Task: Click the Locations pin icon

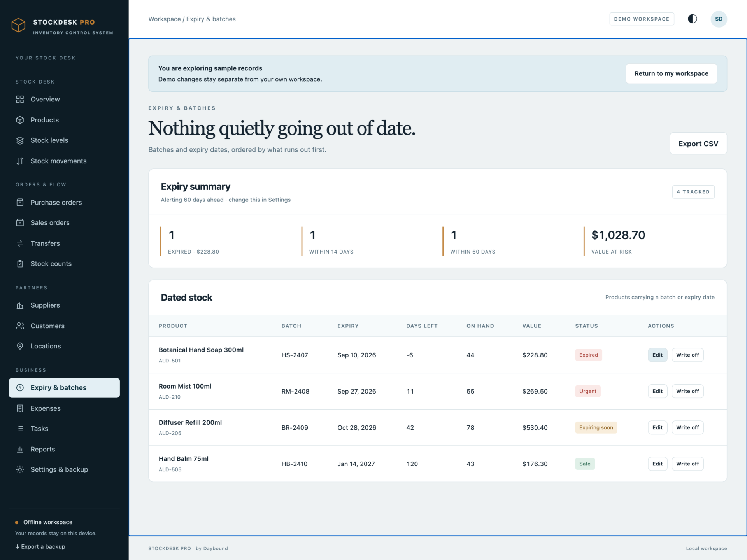Action: [20, 346]
